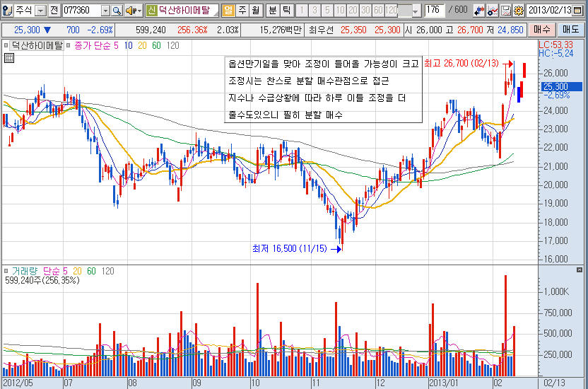This screenshot has width=588, height=389.
Task: Click the 매수 buy button
Action: pyautogui.click(x=542, y=30)
